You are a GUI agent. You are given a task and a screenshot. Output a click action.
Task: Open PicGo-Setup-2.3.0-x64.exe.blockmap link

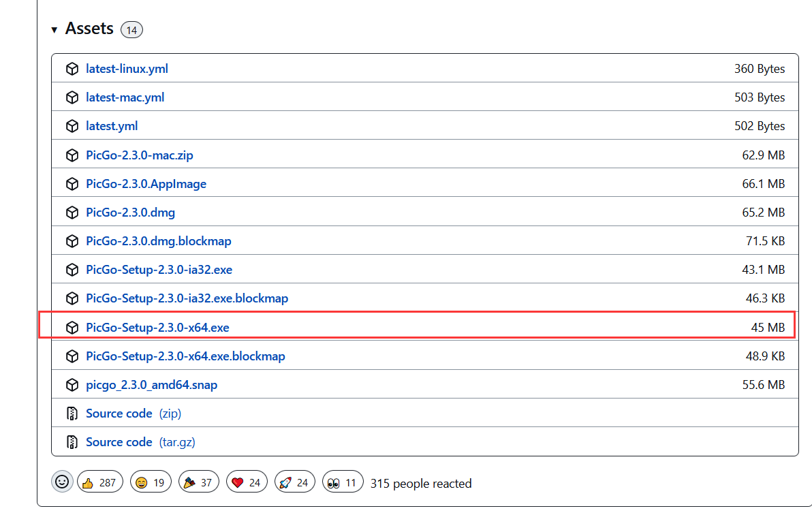185,356
